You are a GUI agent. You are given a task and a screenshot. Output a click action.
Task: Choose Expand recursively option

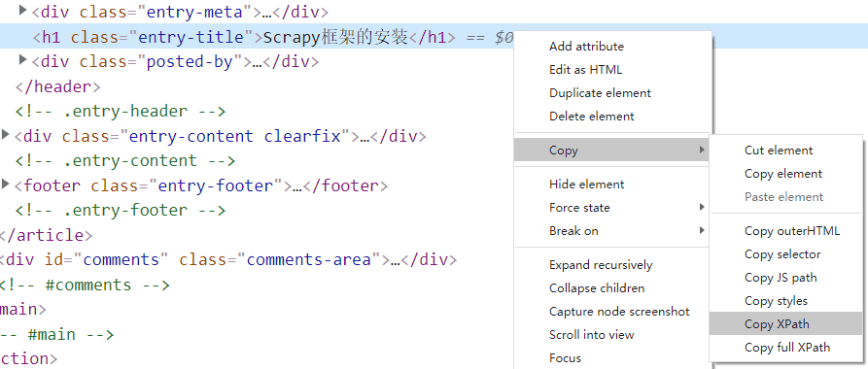click(601, 265)
